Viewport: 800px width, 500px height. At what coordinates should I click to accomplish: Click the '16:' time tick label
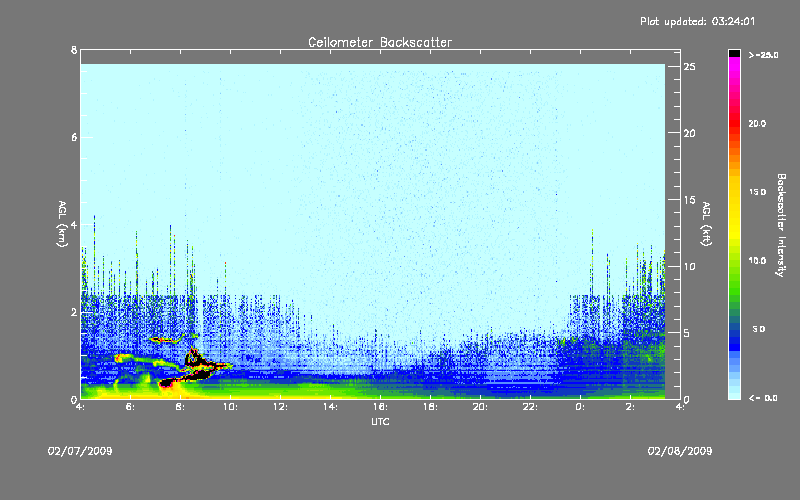pyautogui.click(x=381, y=407)
